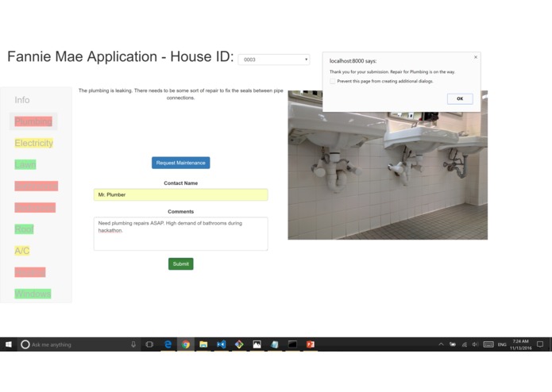Viewport: 552px width, 392px height.
Task: Open File Explorer from the taskbar
Action: pyautogui.click(x=203, y=344)
